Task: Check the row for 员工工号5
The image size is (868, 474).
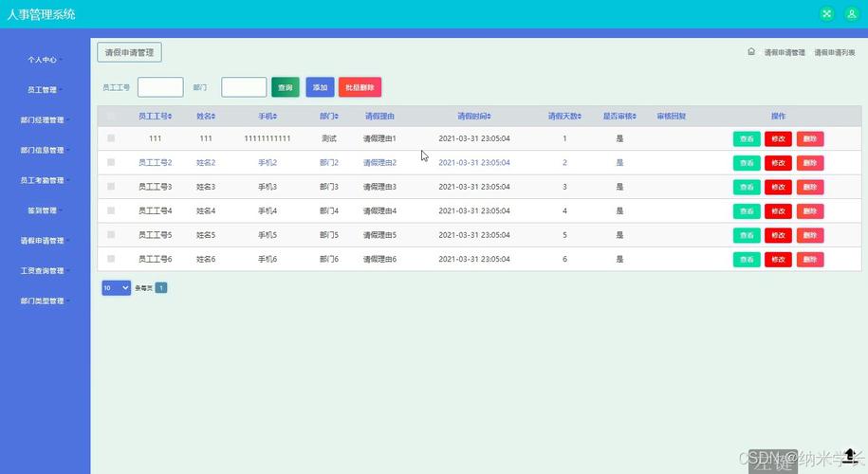Action: (x=111, y=234)
